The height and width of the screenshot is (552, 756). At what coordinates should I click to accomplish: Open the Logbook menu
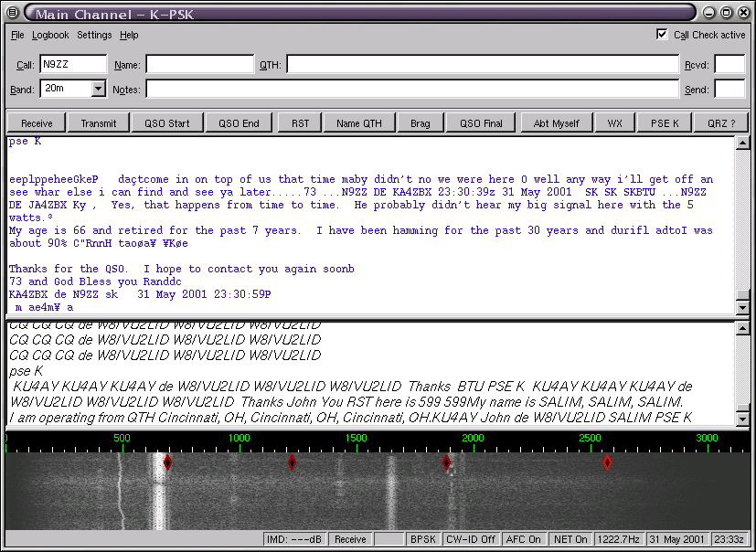click(x=50, y=36)
